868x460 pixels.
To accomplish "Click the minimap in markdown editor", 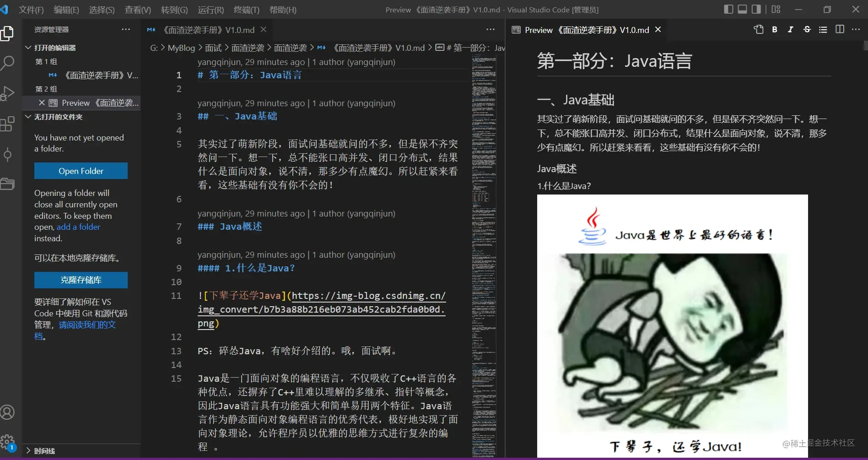I will click(x=484, y=256).
